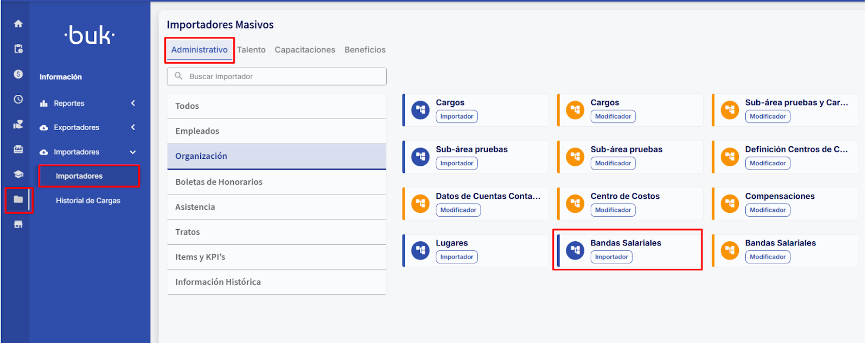
Task: Click the clock attendance sidebar icon
Action: click(18, 99)
